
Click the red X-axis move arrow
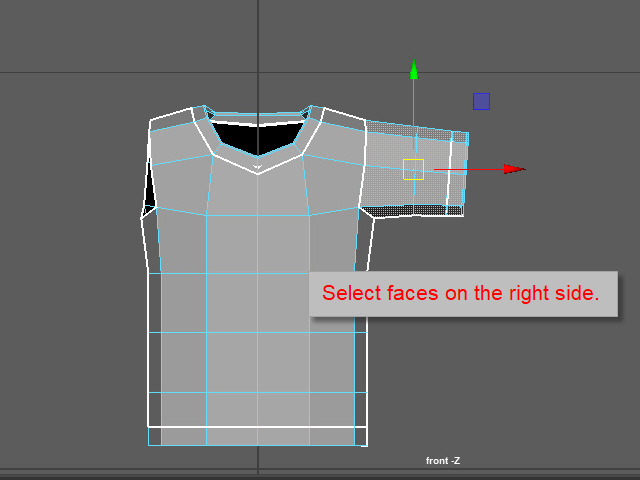[513, 169]
